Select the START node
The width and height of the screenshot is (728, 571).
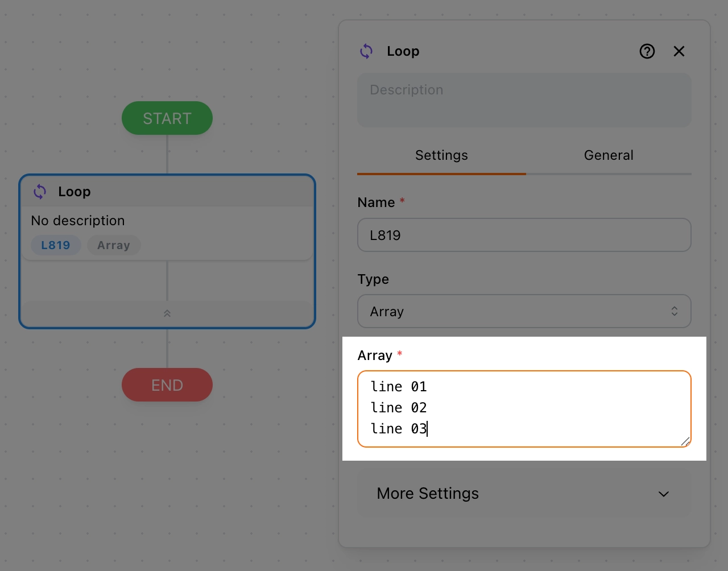pyautogui.click(x=167, y=118)
